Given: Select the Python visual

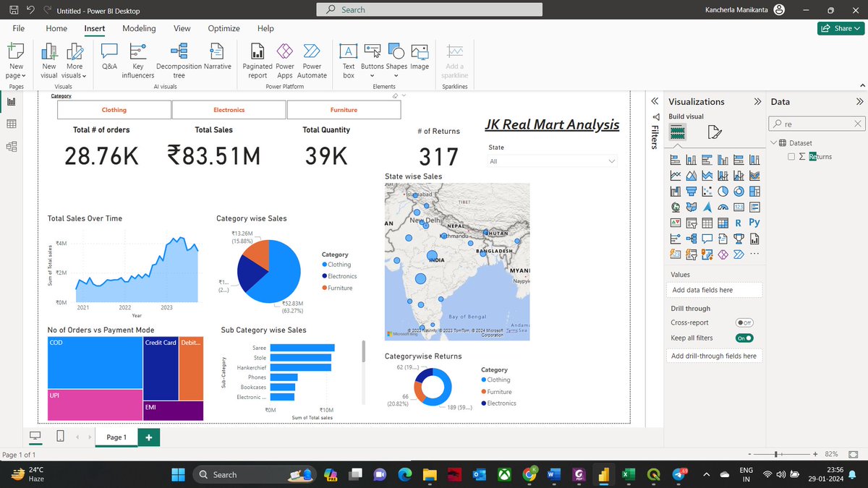Looking at the screenshot, I should [754, 223].
